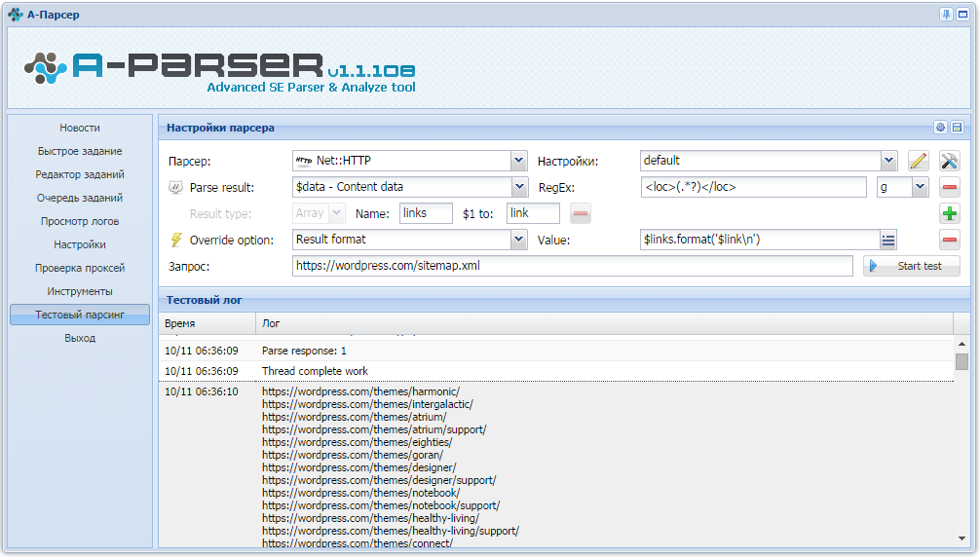Open the RegEx flags g dropdown
Image resolution: width=980 pixels, height=557 pixels.
point(920,187)
